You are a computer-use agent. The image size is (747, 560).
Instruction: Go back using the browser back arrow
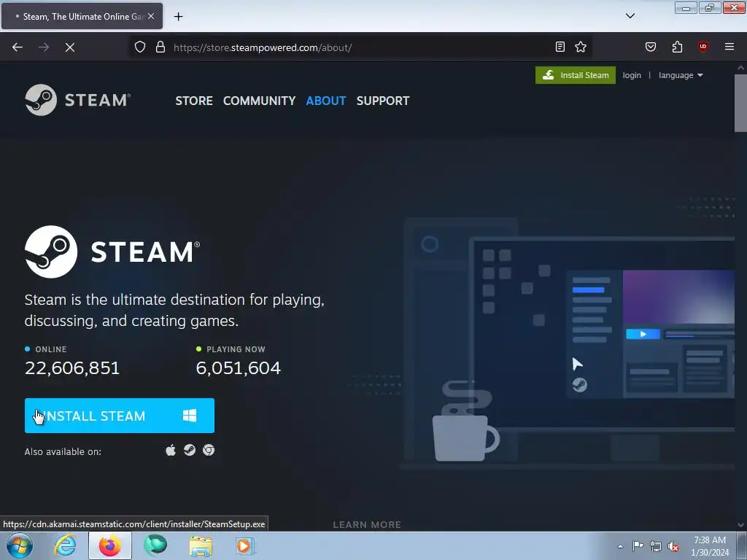pyautogui.click(x=18, y=47)
